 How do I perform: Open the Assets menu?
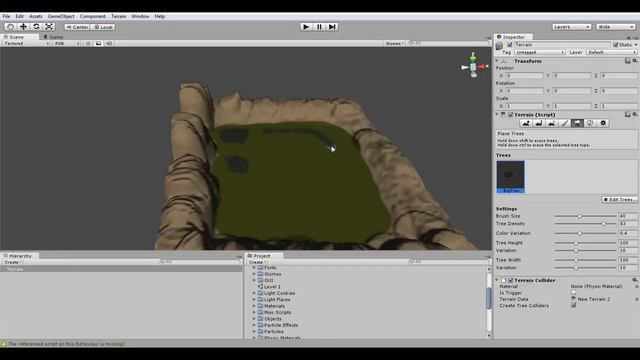[x=36, y=16]
